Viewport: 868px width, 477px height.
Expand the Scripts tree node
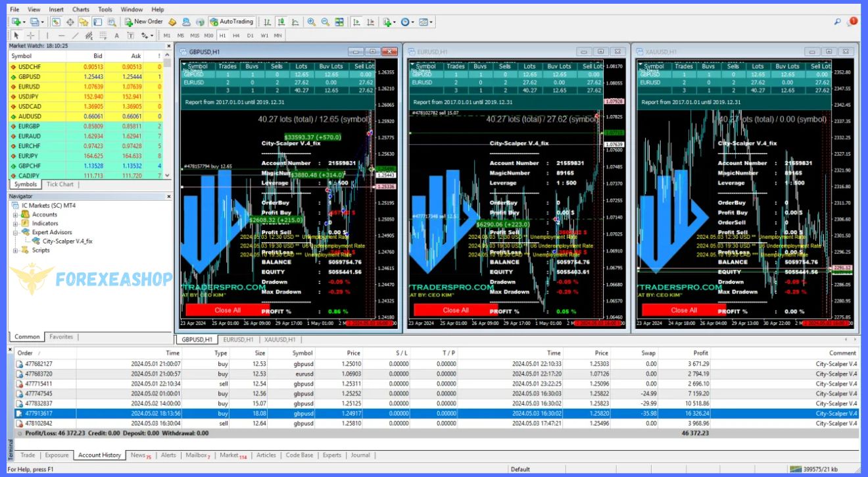coord(15,250)
